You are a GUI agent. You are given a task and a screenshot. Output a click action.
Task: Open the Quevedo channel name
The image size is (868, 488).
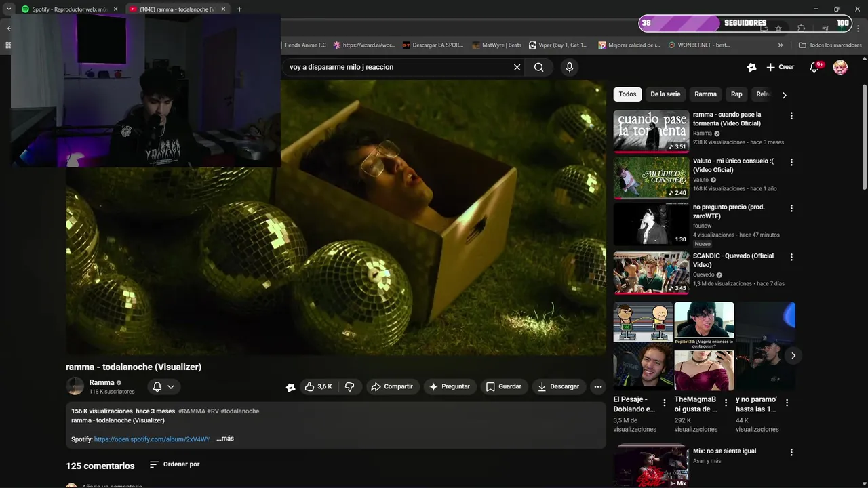(703, 274)
